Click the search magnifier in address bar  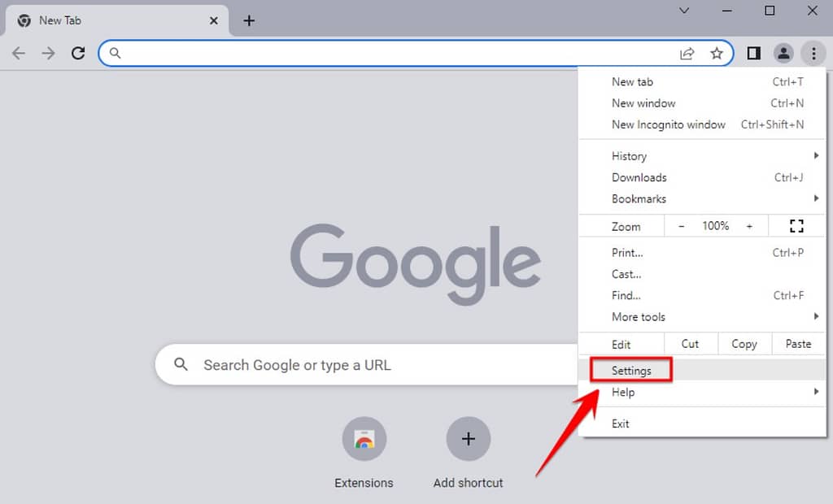click(x=115, y=53)
